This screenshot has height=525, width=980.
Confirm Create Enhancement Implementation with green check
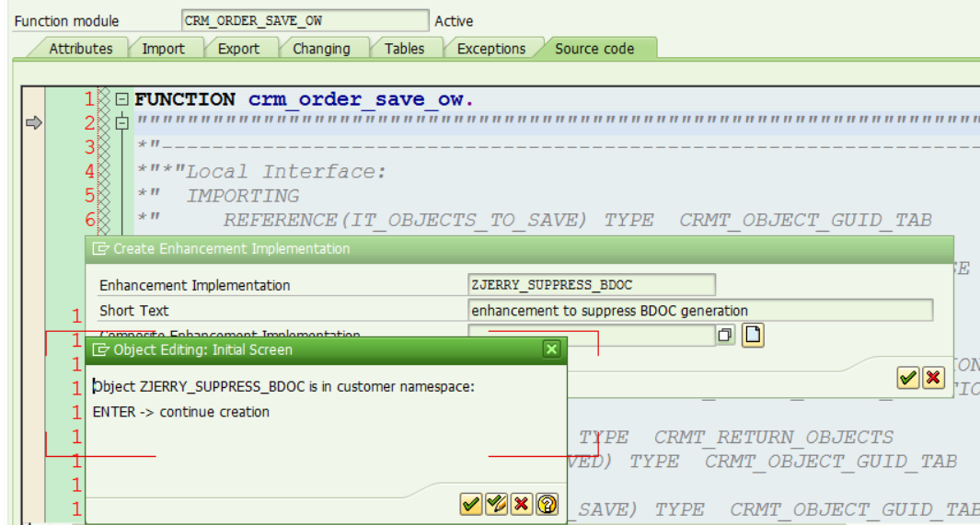pos(907,378)
